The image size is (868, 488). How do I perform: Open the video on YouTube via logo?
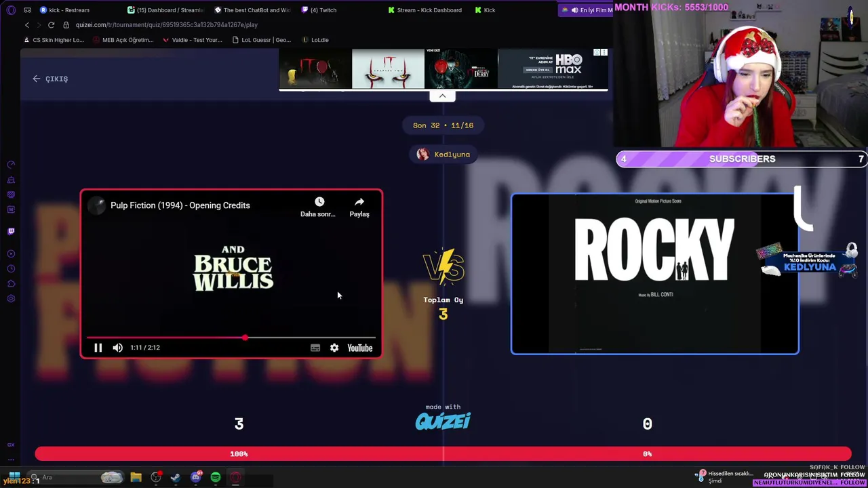point(360,348)
